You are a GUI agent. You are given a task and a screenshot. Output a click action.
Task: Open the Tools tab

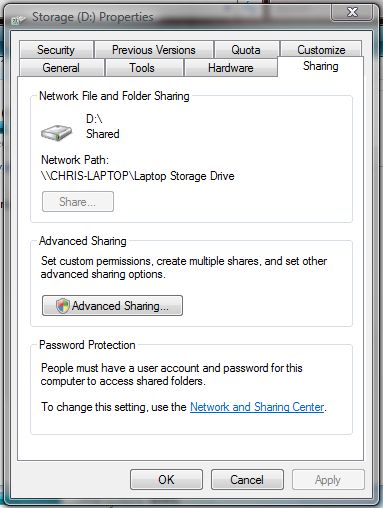(x=143, y=68)
